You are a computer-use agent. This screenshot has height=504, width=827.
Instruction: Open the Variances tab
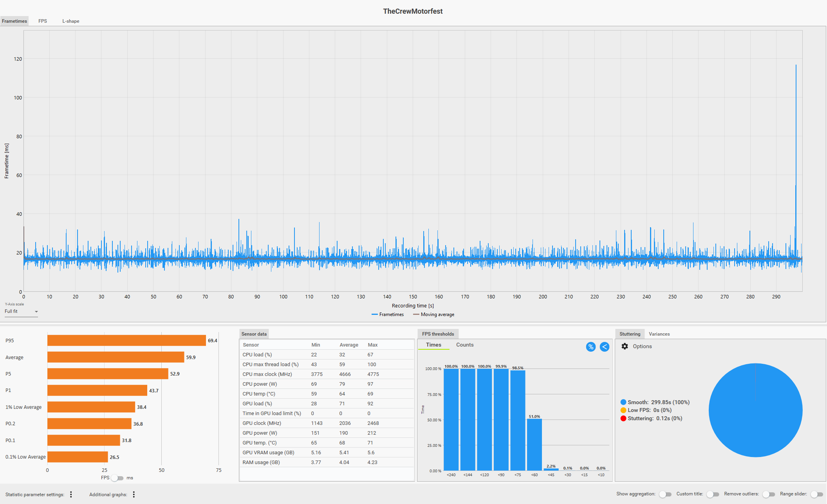tap(659, 334)
